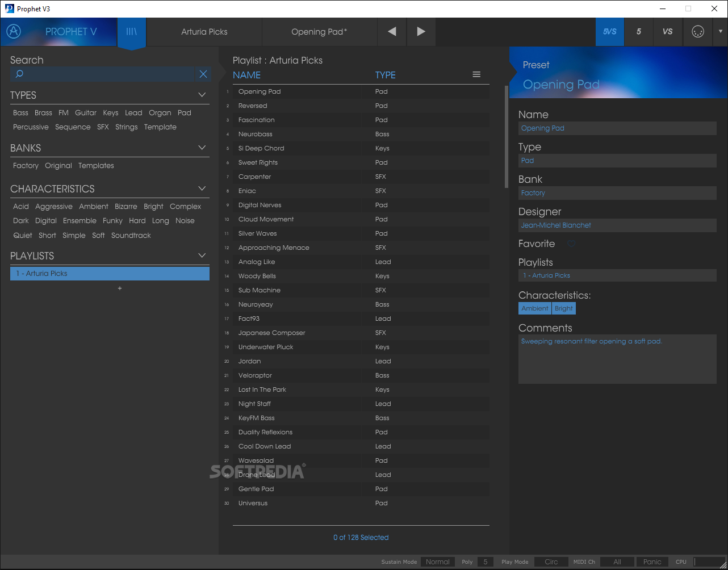Open the Play Mode Circ dropdown
Image resolution: width=728 pixels, height=570 pixels.
point(551,561)
